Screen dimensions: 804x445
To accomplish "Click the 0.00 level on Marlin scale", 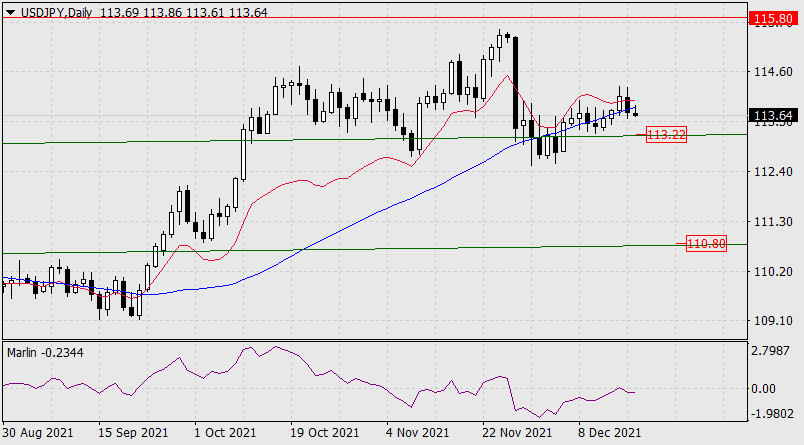I will pos(763,389).
